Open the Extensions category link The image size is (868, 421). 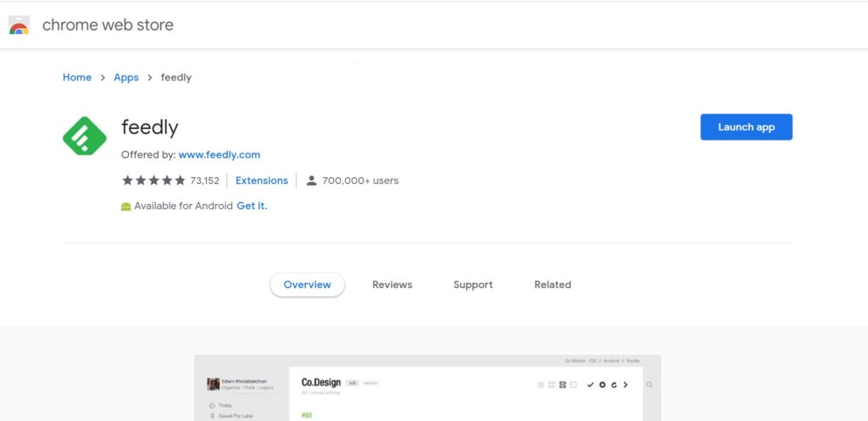[x=262, y=180]
